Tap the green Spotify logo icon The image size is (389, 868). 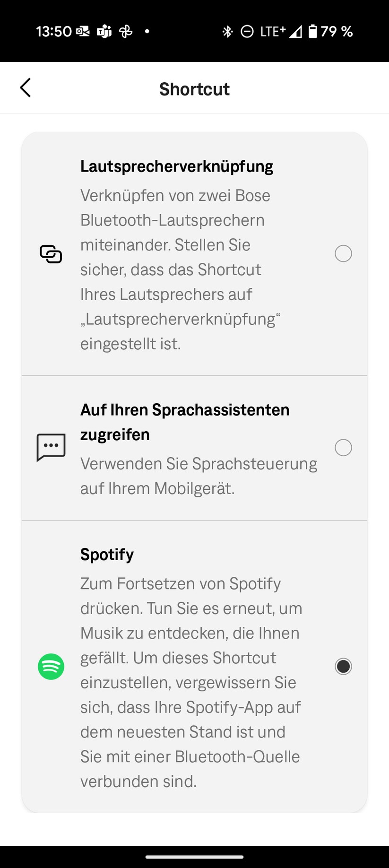51,667
